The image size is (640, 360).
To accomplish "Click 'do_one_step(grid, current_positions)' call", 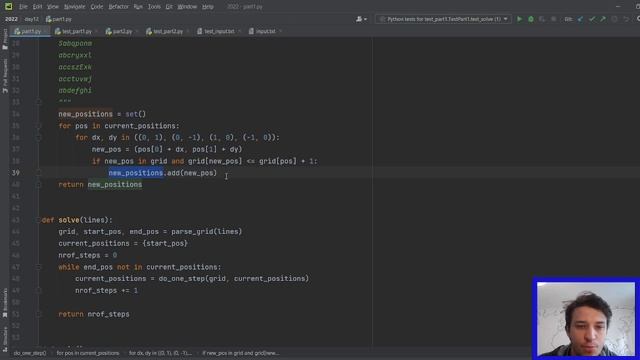I will coord(234,279).
